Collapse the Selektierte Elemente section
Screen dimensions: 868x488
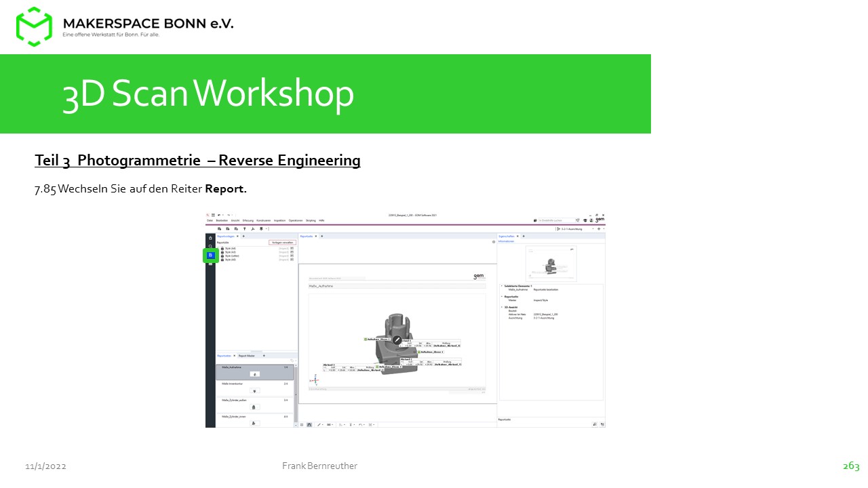(502, 286)
